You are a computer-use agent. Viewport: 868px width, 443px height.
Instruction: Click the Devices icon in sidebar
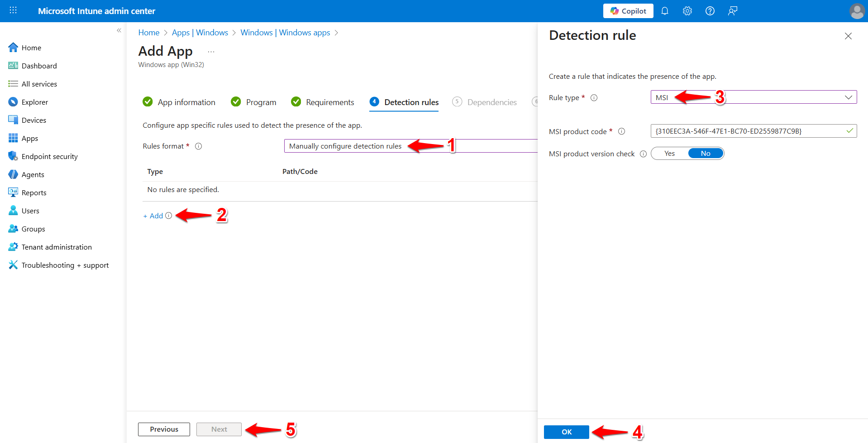click(x=13, y=120)
